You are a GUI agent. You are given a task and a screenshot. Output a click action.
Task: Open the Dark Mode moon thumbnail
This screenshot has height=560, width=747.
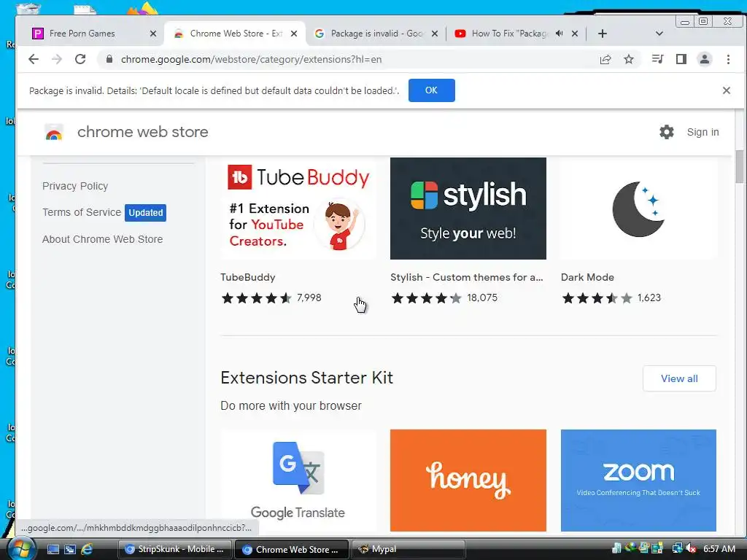(638, 209)
